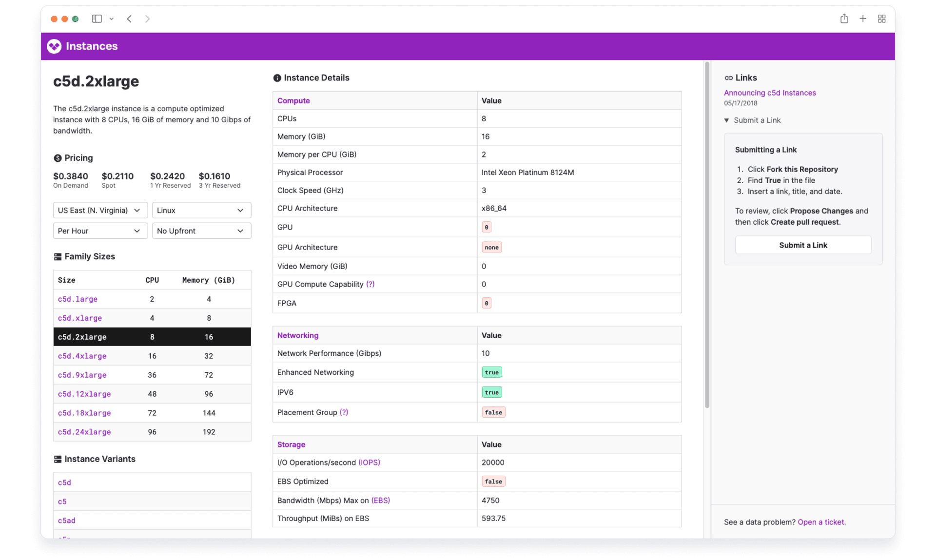Screen dimensions: 936x560
Task: Click the tab overview grid icon
Action: pos(881,19)
